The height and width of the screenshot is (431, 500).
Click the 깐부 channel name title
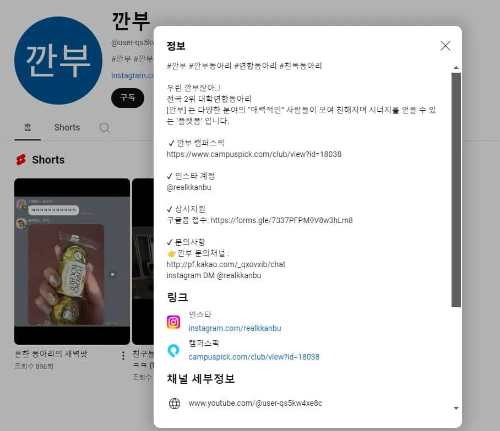pyautogui.click(x=131, y=21)
